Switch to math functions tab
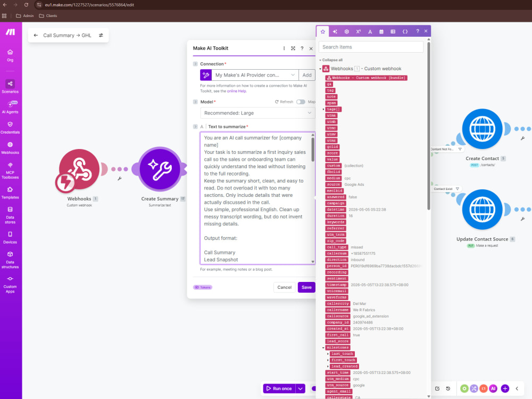Screen dimensions: 532x399 358,31
